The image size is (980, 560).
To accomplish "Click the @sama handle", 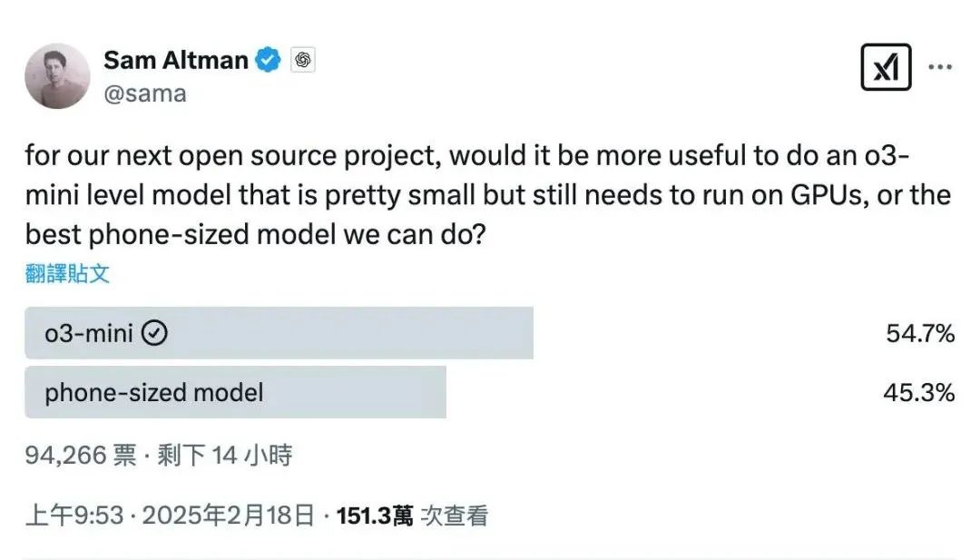I will pos(146,93).
